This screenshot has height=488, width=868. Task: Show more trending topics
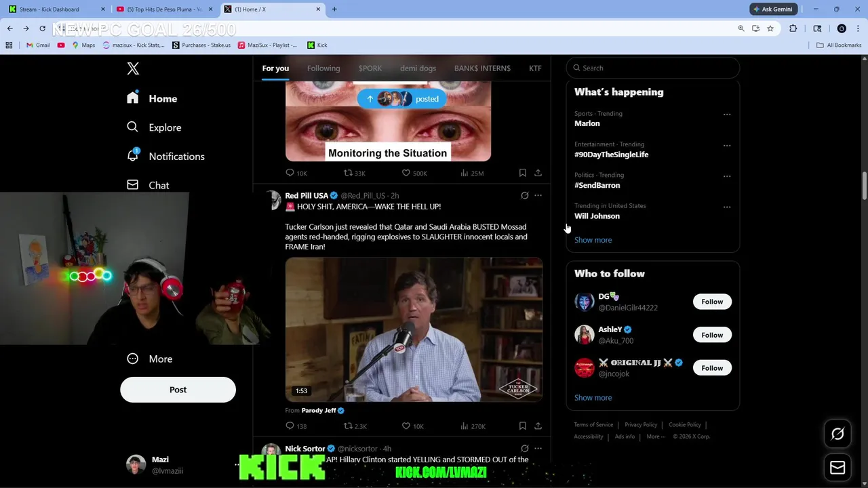tap(593, 240)
